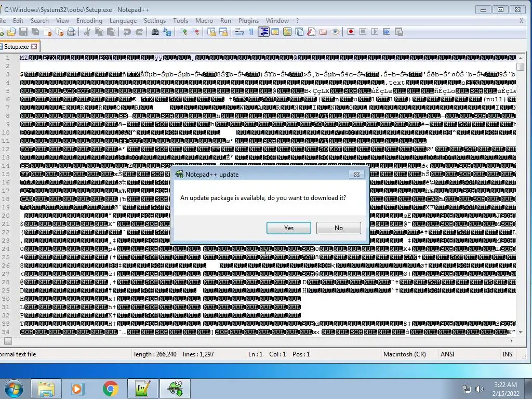Click the macro Playback icon

pyautogui.click(x=375, y=32)
